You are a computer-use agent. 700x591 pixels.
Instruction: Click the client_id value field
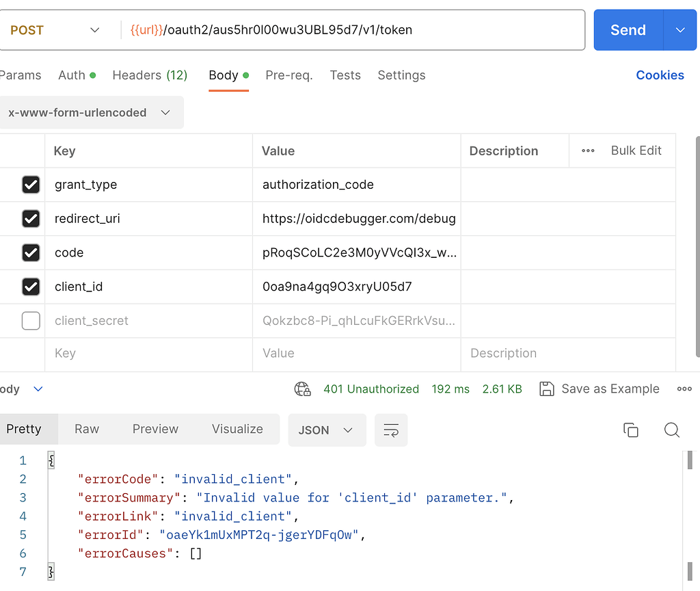[x=355, y=287]
